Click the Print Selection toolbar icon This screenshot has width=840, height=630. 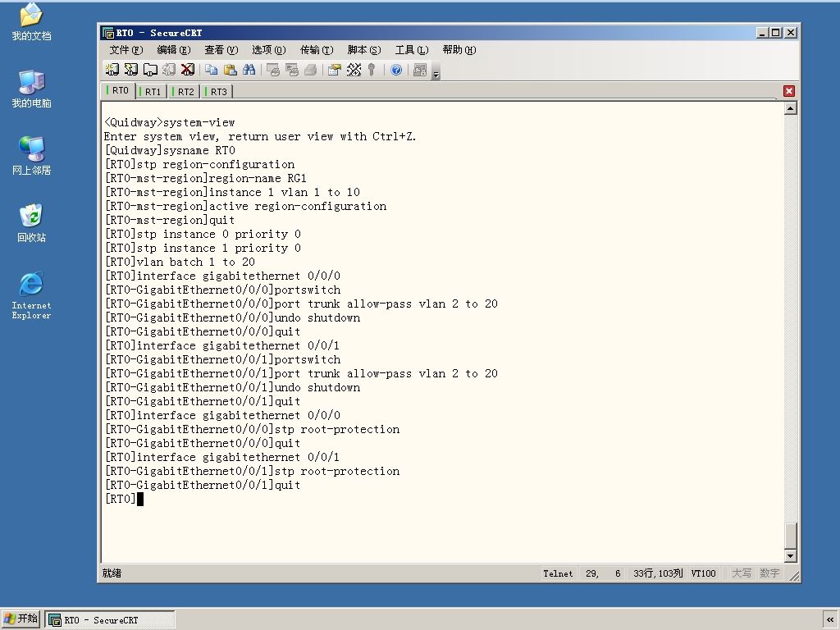(292, 70)
